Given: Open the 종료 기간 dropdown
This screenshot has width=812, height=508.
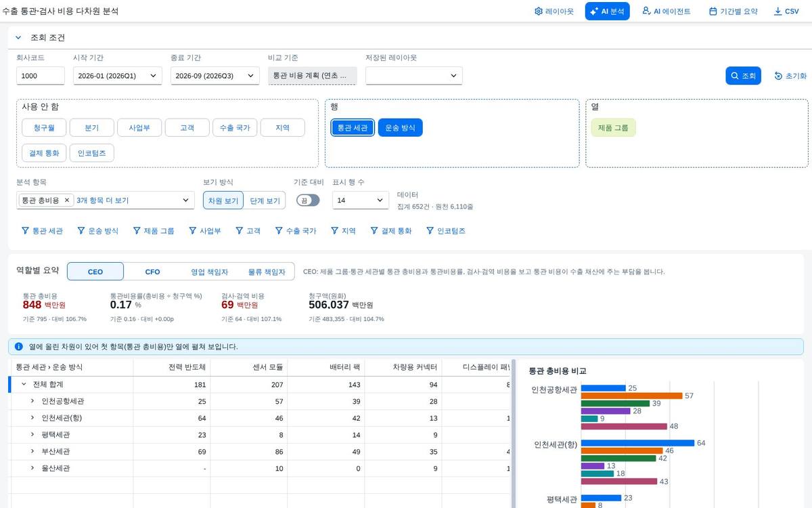Looking at the screenshot, I should tap(215, 76).
